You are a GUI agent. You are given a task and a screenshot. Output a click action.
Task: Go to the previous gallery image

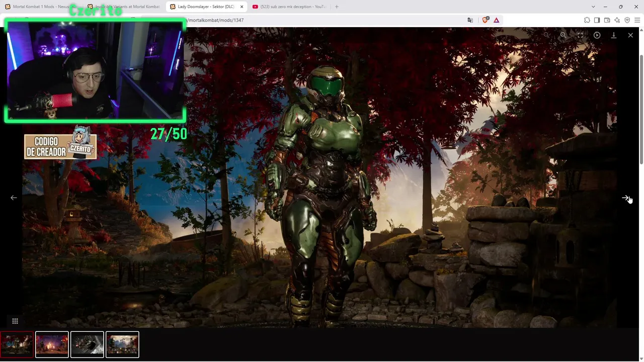[x=14, y=198]
